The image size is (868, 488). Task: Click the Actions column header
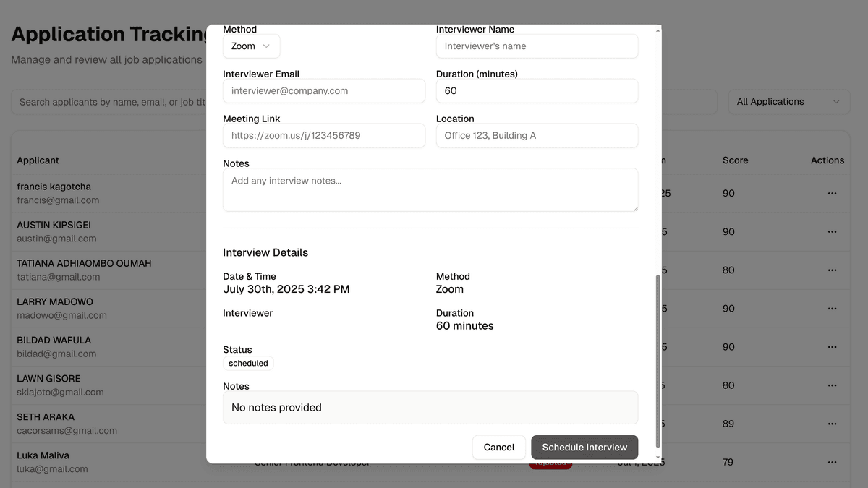pos(827,160)
